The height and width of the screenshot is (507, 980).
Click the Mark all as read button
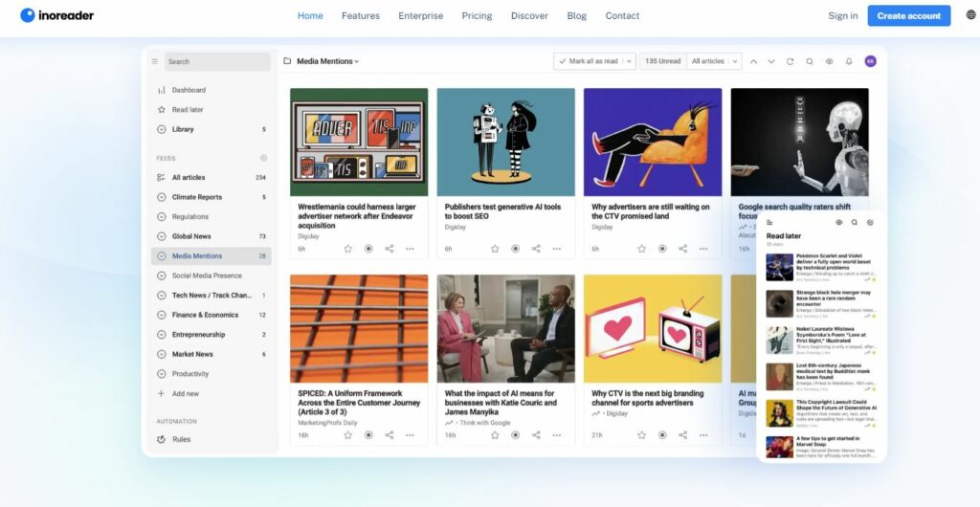point(589,61)
